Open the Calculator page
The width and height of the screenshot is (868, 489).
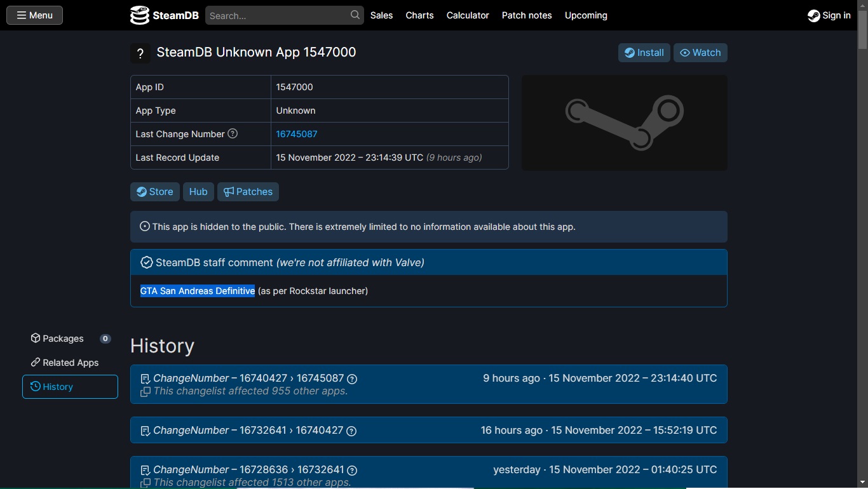468,15
